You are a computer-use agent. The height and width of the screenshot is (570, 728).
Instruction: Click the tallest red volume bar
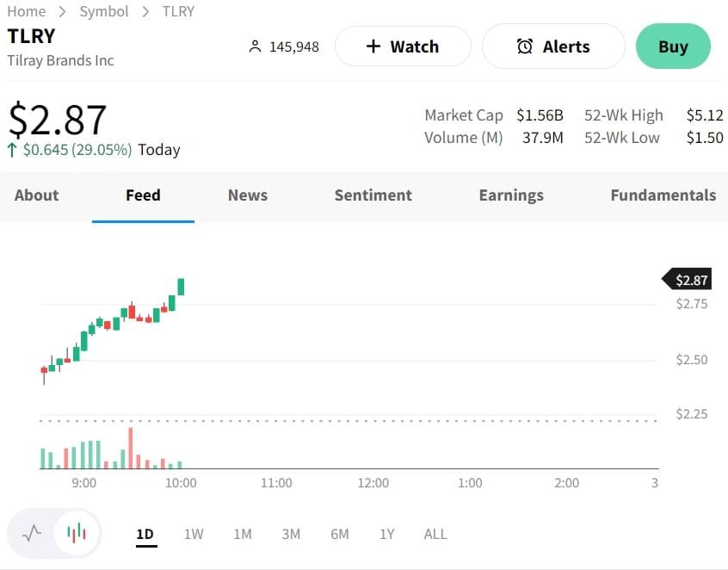[x=130, y=449]
